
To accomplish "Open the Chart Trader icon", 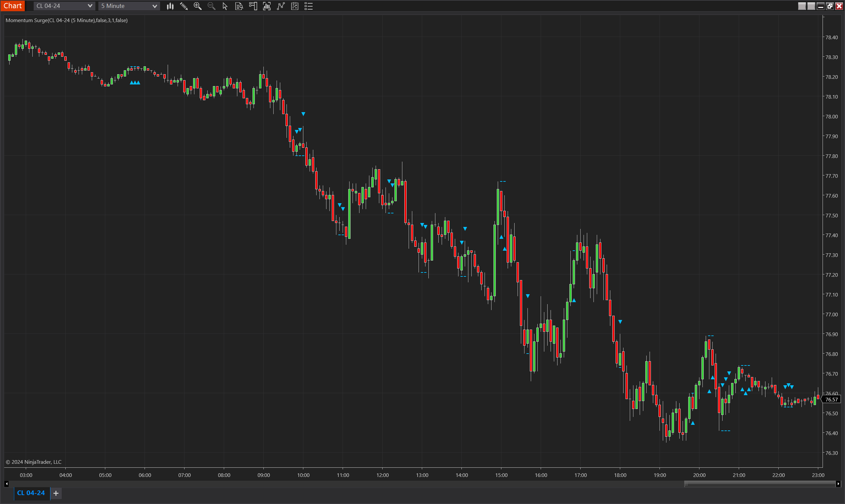I will tap(253, 6).
